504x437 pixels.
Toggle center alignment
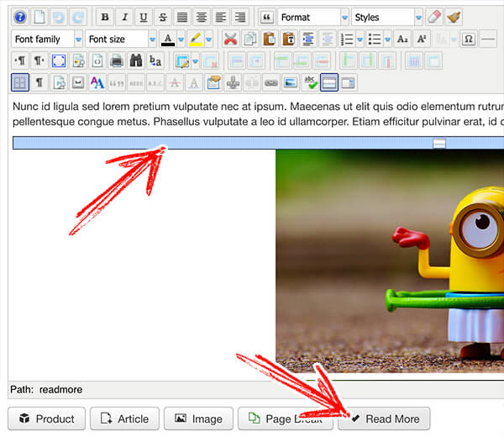(x=202, y=17)
